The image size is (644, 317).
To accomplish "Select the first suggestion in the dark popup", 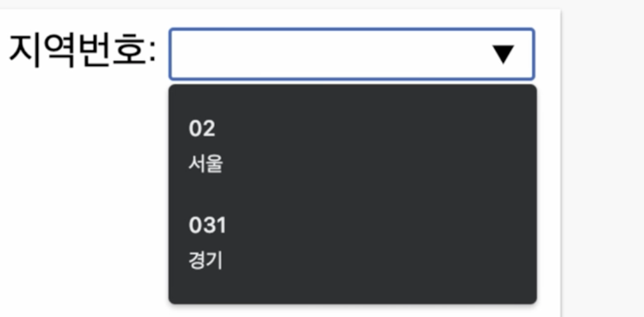I will pyautogui.click(x=352, y=145).
